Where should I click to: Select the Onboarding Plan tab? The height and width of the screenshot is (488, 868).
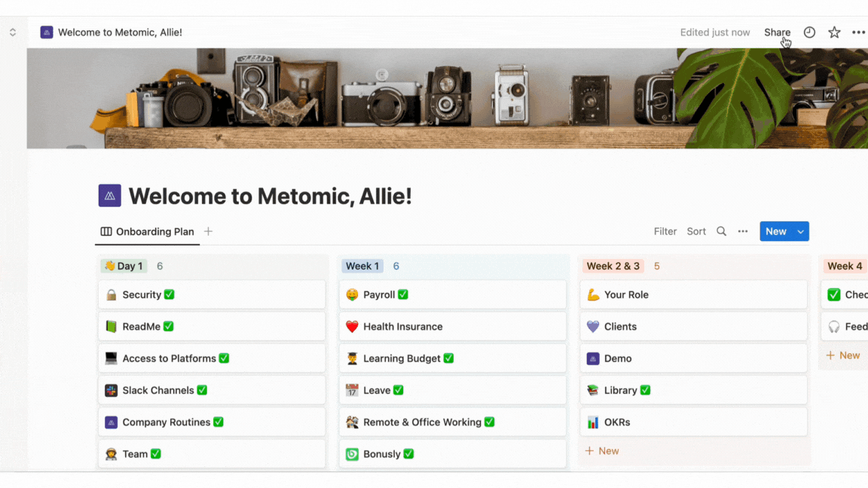(147, 231)
